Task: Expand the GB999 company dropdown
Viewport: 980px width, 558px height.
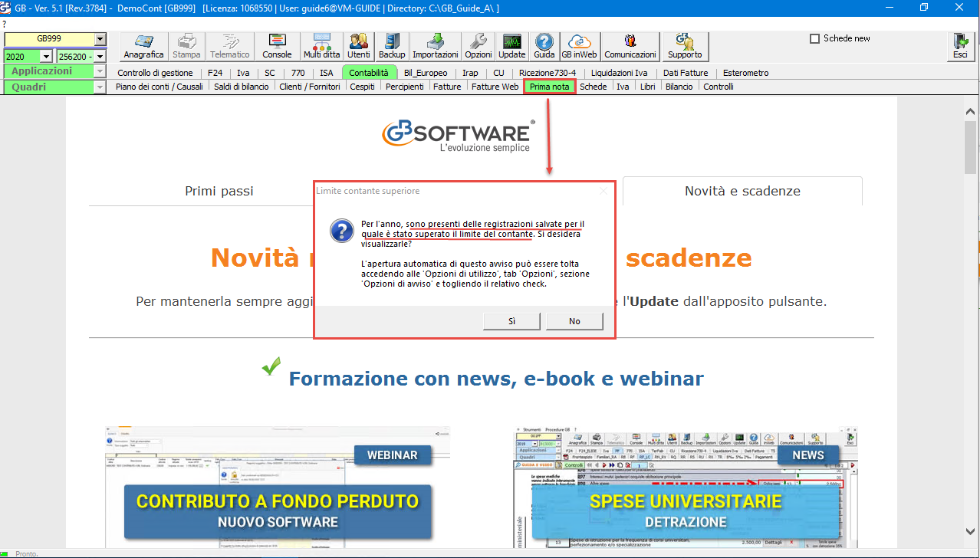Action: (x=100, y=39)
